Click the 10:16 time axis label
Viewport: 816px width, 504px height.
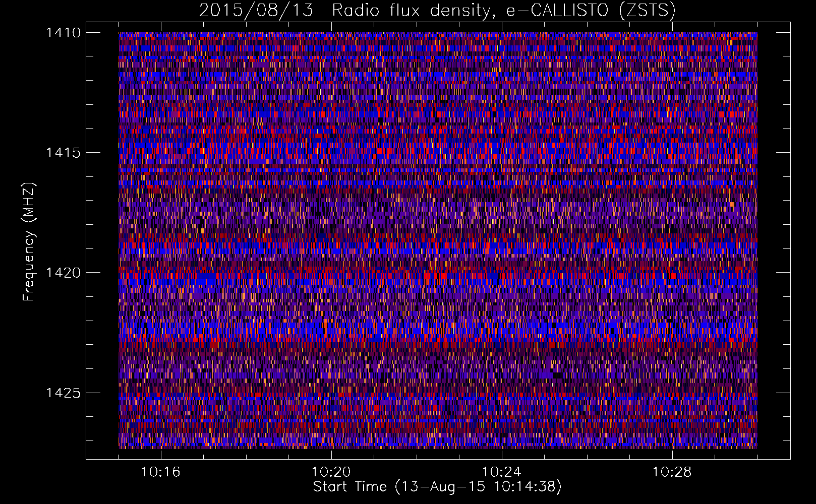pos(161,472)
